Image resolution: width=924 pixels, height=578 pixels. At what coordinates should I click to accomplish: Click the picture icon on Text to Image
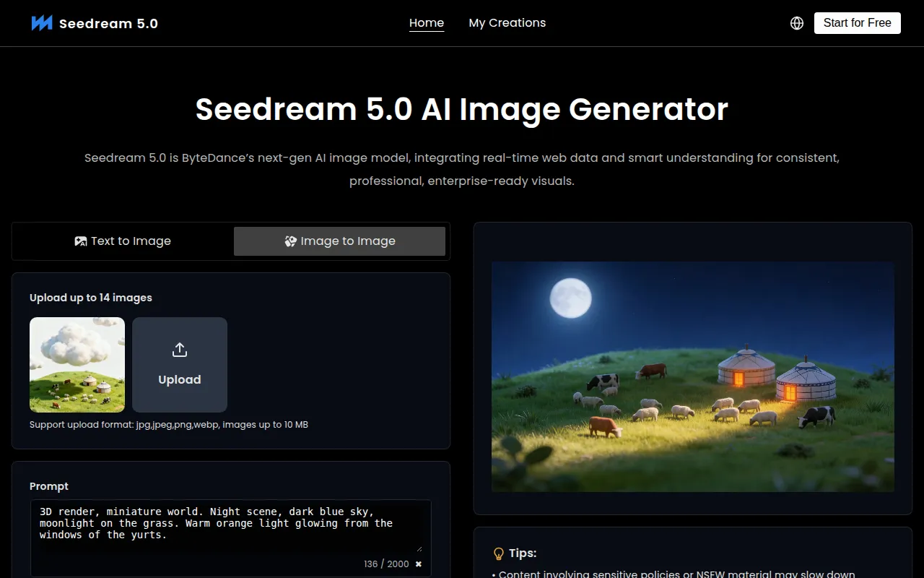[81, 241]
